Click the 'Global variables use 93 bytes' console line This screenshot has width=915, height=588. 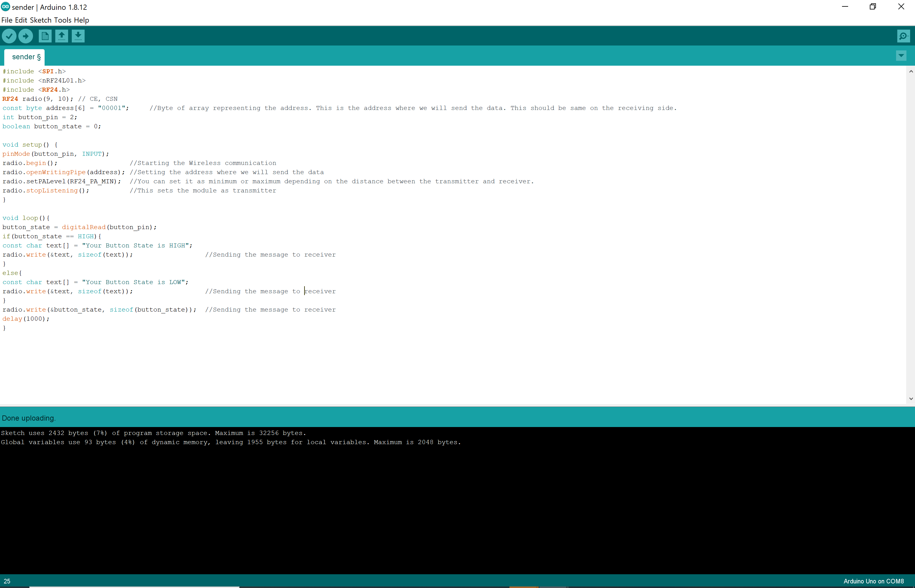231,442
